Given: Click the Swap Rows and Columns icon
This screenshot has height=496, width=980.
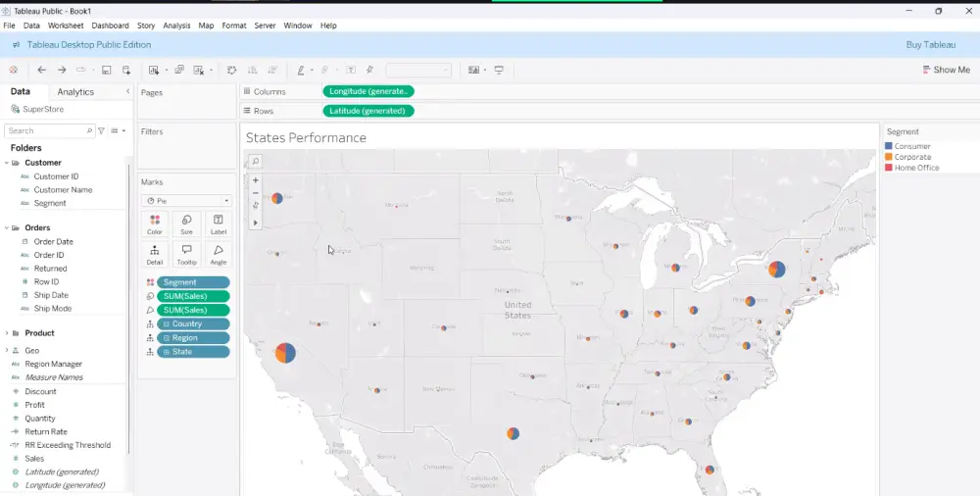Looking at the screenshot, I should (x=232, y=70).
